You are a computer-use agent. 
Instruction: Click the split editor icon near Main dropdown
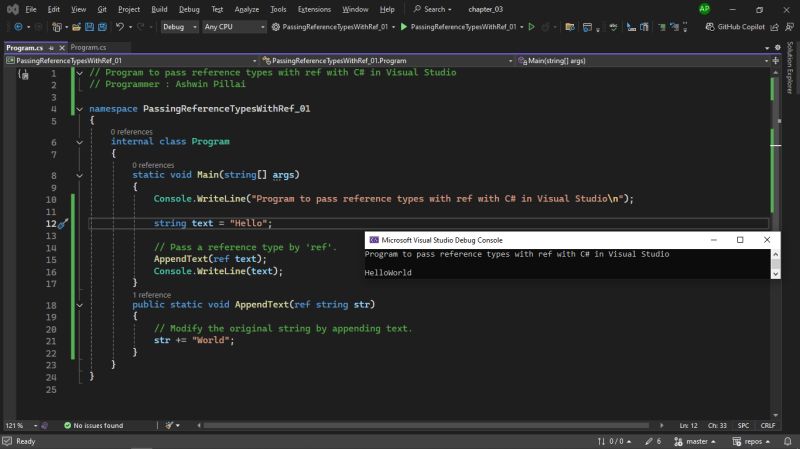[776, 60]
